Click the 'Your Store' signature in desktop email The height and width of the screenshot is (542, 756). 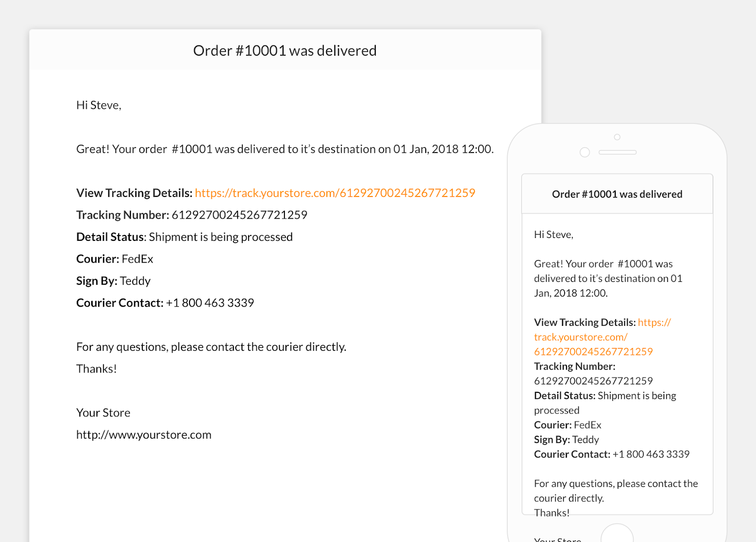tap(103, 413)
